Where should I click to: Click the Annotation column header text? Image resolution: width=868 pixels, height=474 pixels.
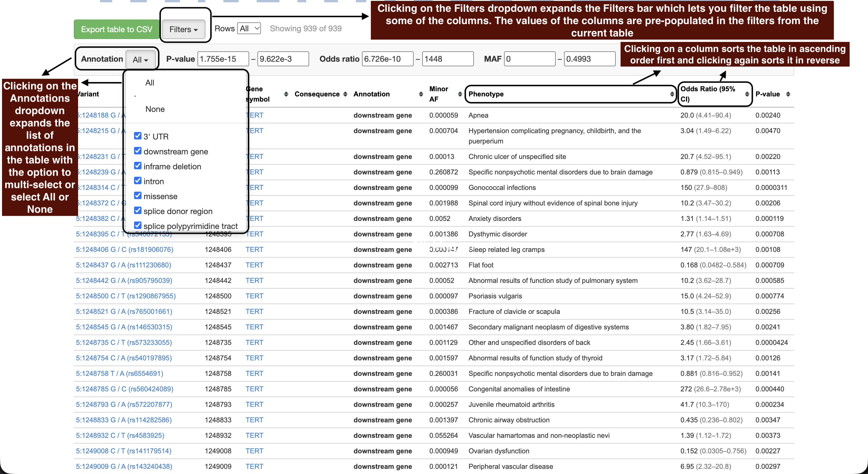coord(372,94)
